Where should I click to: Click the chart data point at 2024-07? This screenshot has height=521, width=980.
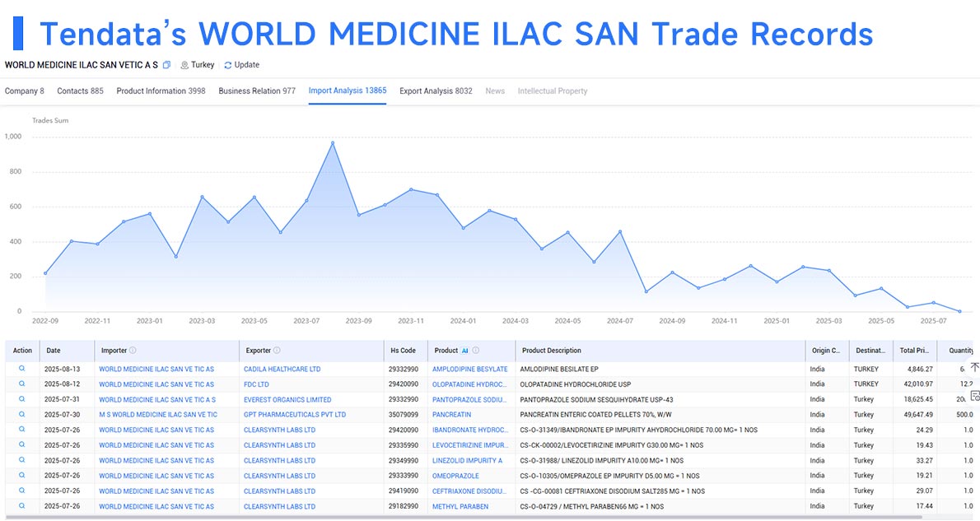click(620, 232)
